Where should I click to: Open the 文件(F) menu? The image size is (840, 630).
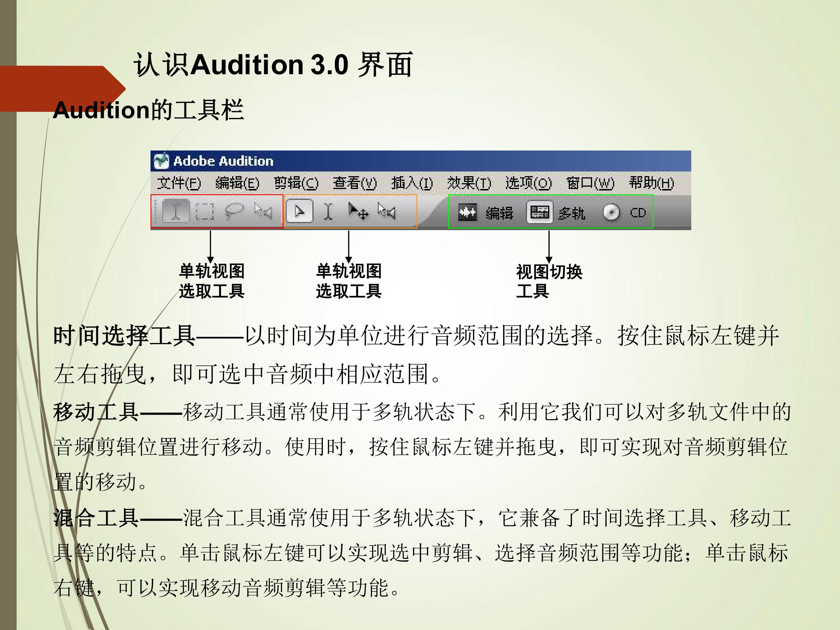click(179, 183)
